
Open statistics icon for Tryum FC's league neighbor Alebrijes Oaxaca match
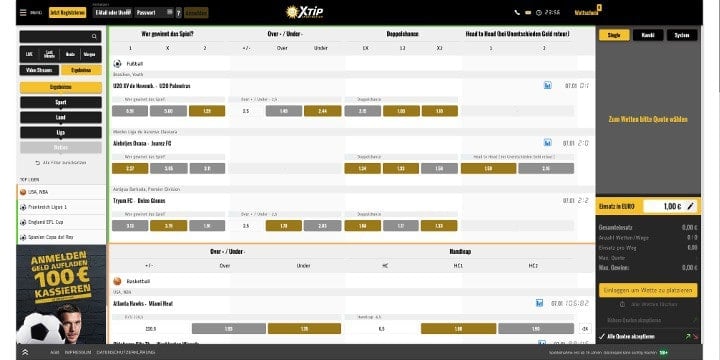pos(547,143)
